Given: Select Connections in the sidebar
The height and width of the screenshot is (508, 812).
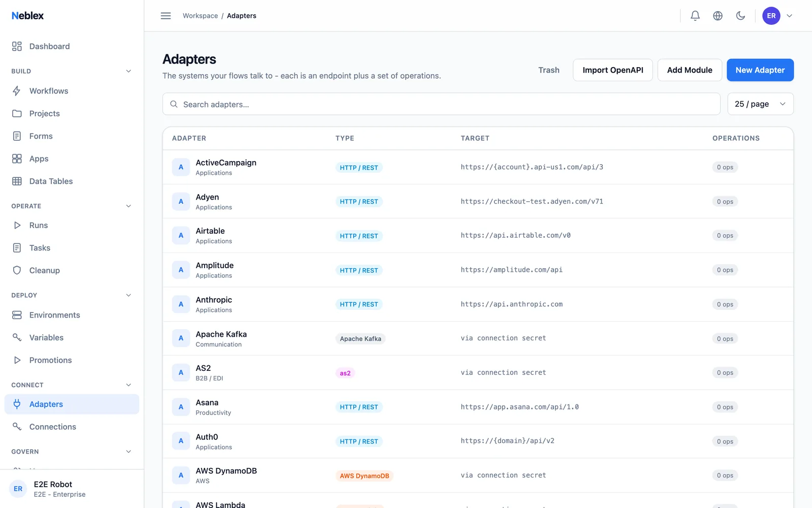Looking at the screenshot, I should coord(72,427).
